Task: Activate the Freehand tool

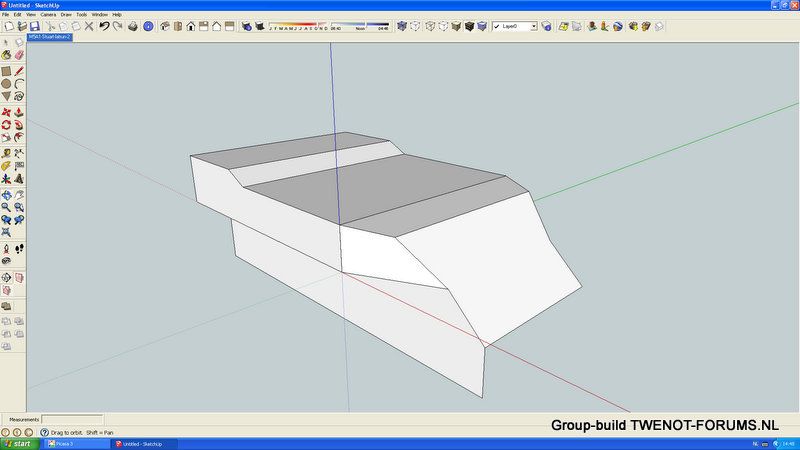Action: [x=19, y=96]
